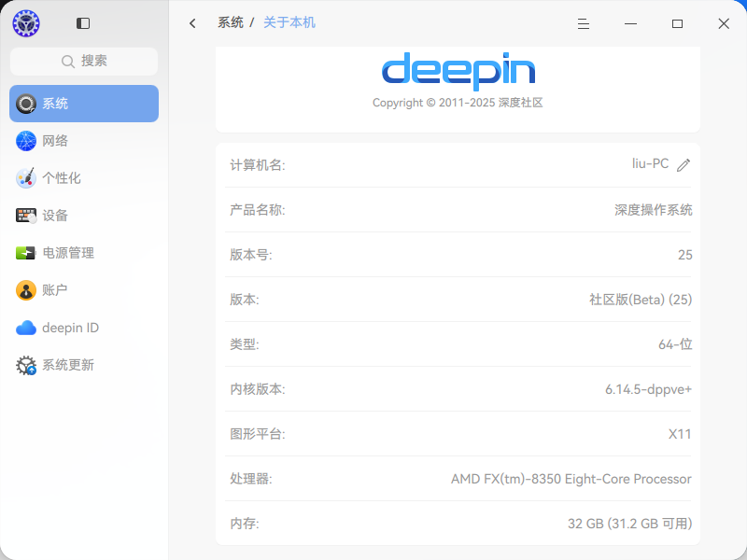747x560 pixels.
Task: Click the 电源管理 battery icon
Action: tap(26, 253)
